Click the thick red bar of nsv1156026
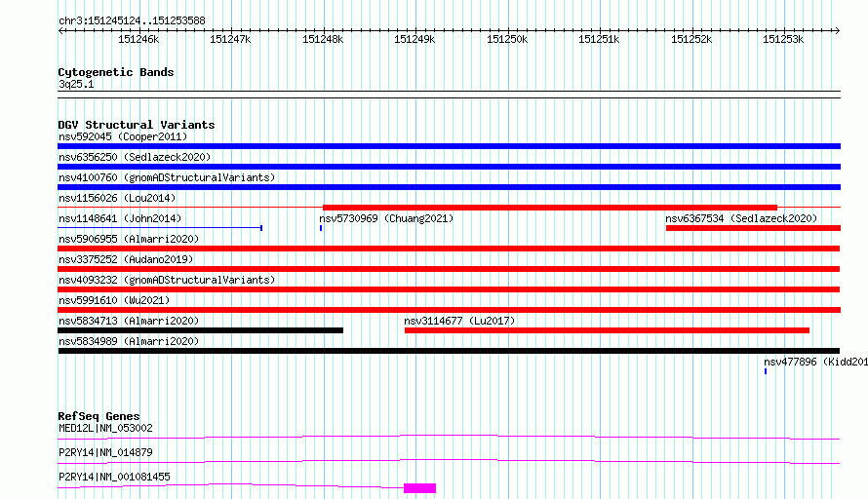The height and width of the screenshot is (499, 868). pyautogui.click(x=550, y=208)
